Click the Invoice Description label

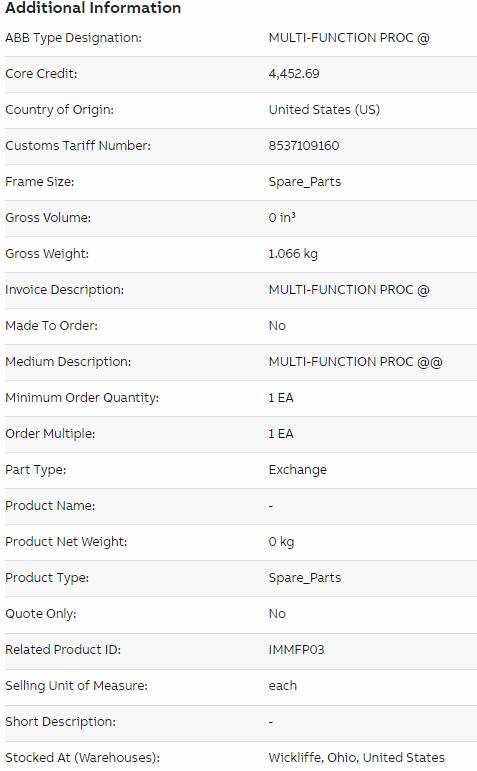[64, 290]
